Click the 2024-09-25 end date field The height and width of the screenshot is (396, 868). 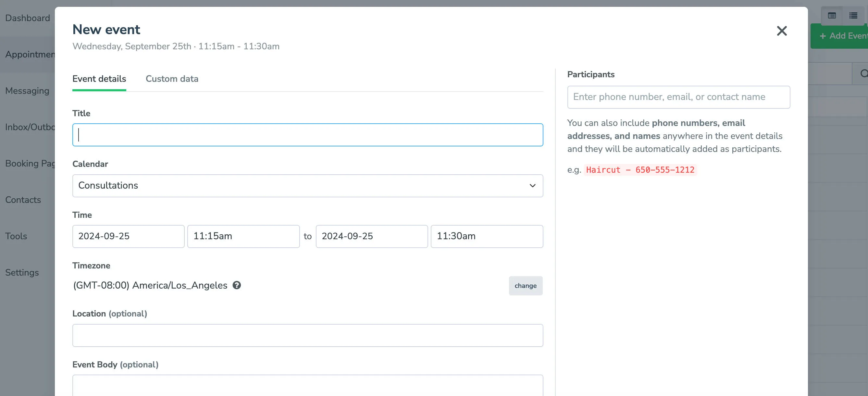[x=372, y=236]
